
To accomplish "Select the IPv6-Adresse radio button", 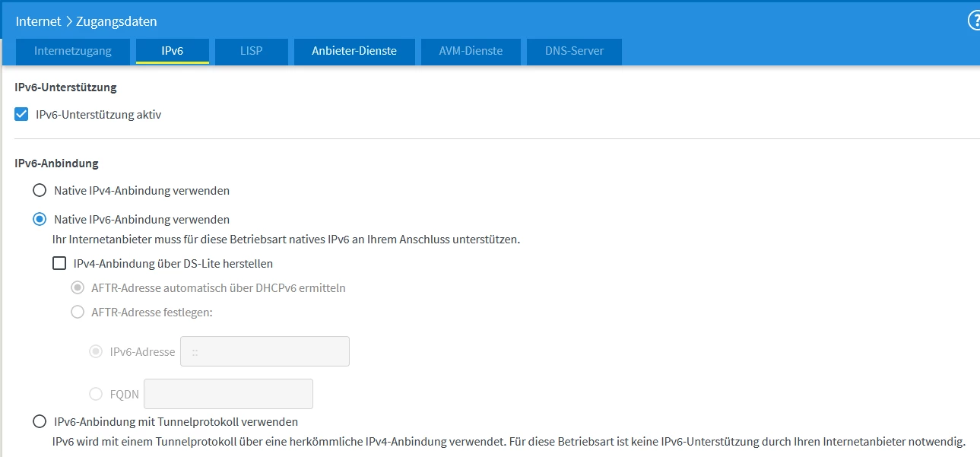I will point(96,352).
